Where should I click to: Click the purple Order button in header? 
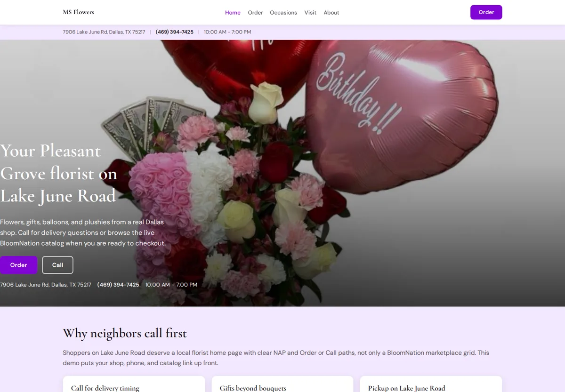tap(486, 12)
